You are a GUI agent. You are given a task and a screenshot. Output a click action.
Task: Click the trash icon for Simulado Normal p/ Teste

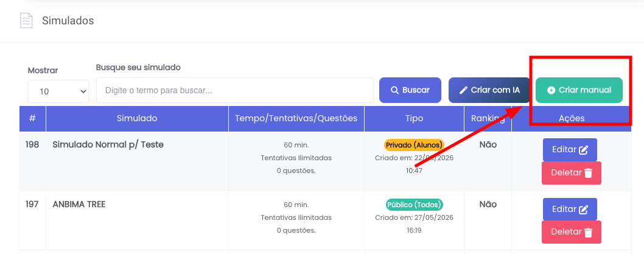point(588,173)
